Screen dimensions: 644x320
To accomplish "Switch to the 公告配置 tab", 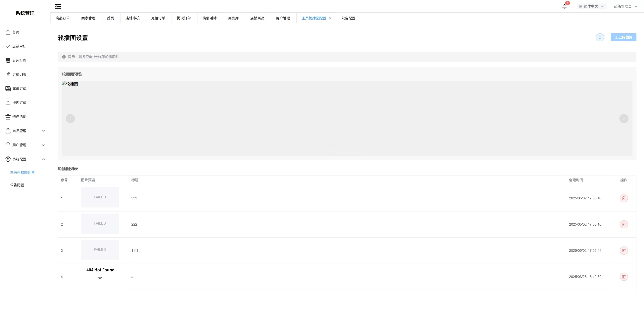I will pos(348,18).
